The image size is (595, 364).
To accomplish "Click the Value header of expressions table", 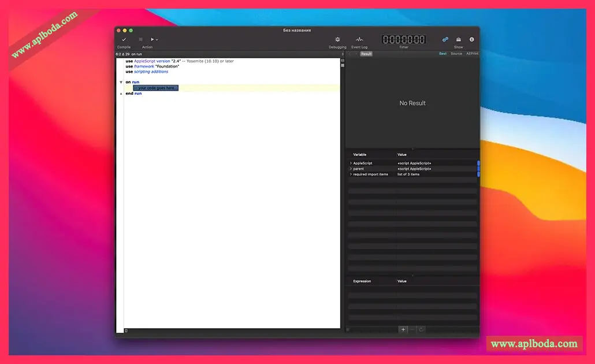I will (x=402, y=281).
